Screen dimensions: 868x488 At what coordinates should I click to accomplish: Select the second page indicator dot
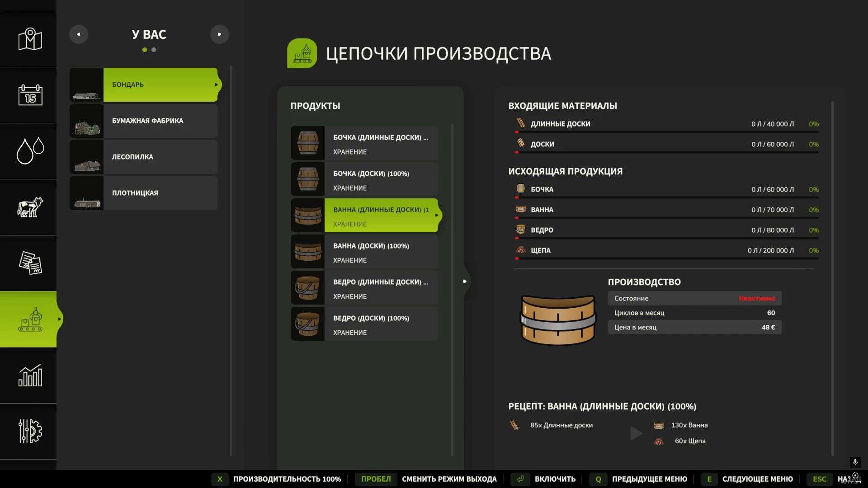point(154,50)
